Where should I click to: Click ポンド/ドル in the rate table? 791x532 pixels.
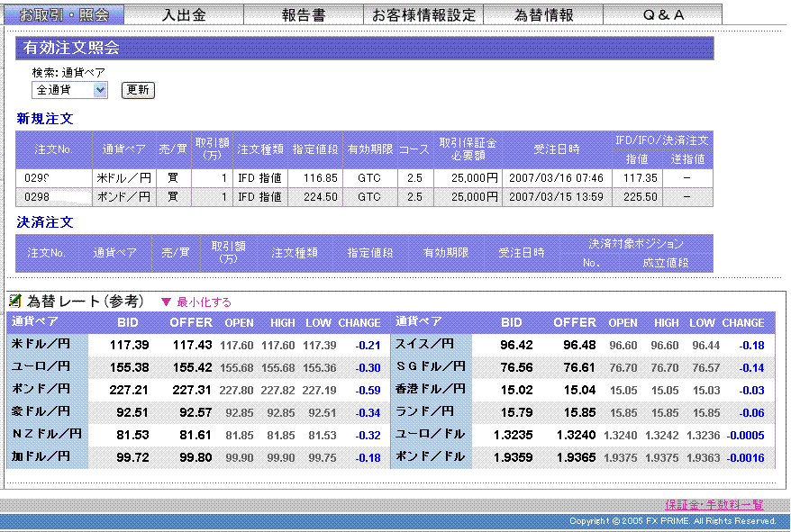click(431, 456)
